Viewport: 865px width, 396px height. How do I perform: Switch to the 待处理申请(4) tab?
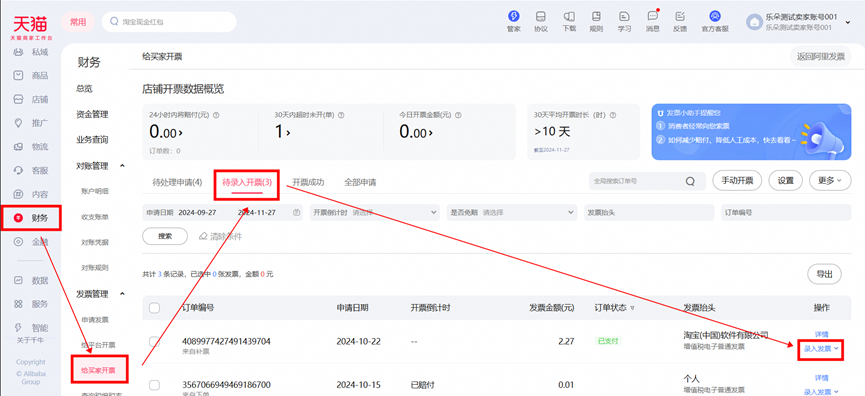click(177, 183)
